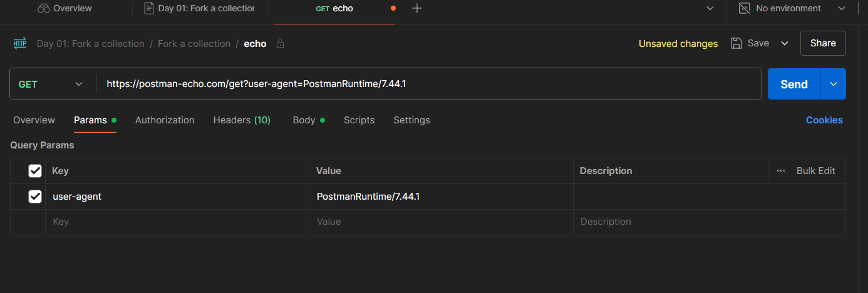Open the No environment dropdown arrow
Image resolution: width=868 pixels, height=293 pixels.
pyautogui.click(x=841, y=8)
